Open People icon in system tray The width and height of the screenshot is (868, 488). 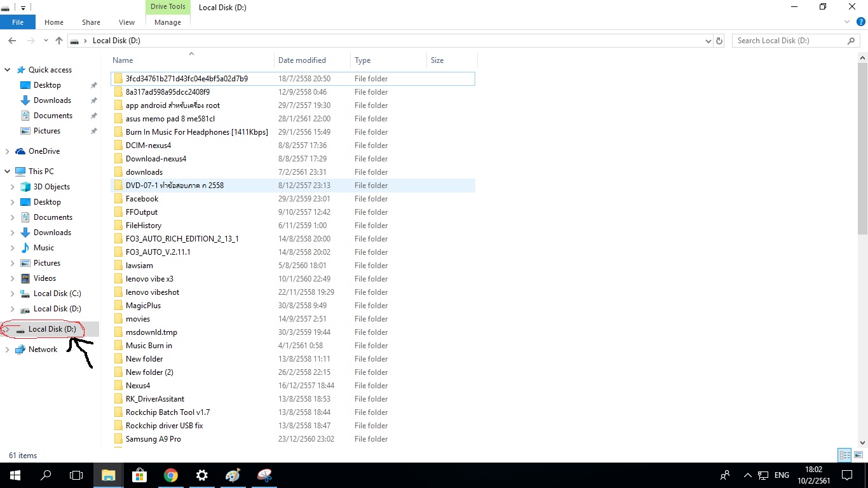(725, 475)
